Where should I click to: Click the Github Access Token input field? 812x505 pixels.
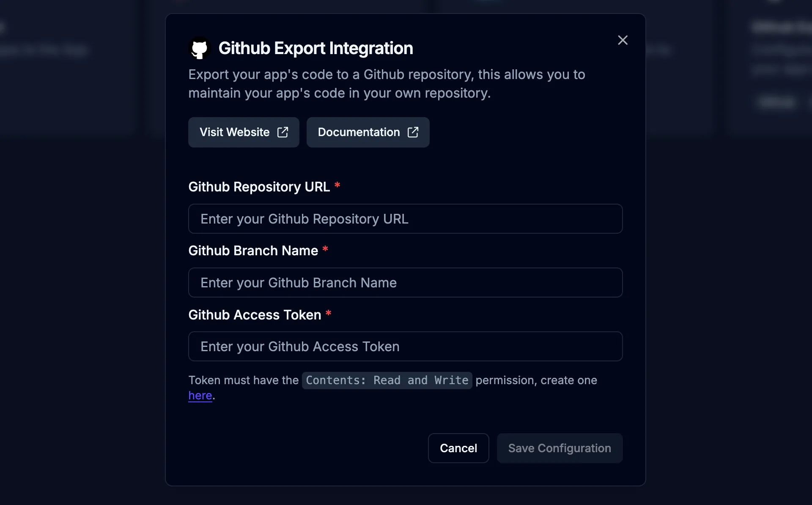405,346
